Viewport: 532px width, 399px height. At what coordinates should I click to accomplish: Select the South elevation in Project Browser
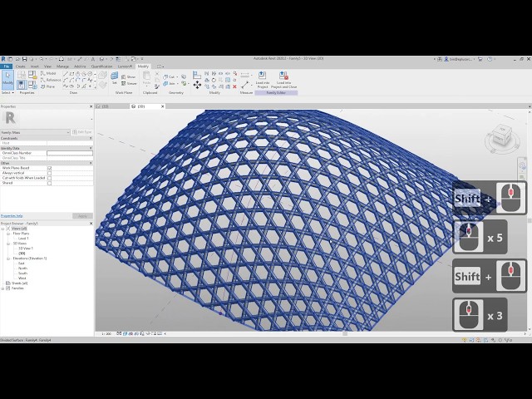click(22, 273)
